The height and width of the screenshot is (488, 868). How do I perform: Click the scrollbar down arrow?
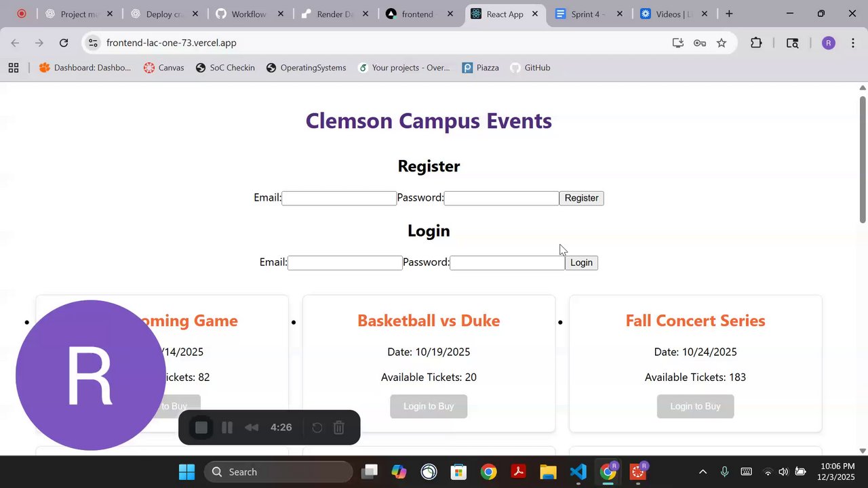pos(863,450)
